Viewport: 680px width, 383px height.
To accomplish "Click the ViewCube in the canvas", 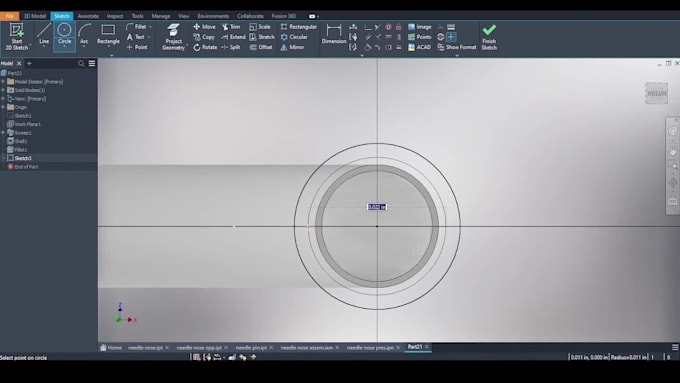I will coord(657,93).
